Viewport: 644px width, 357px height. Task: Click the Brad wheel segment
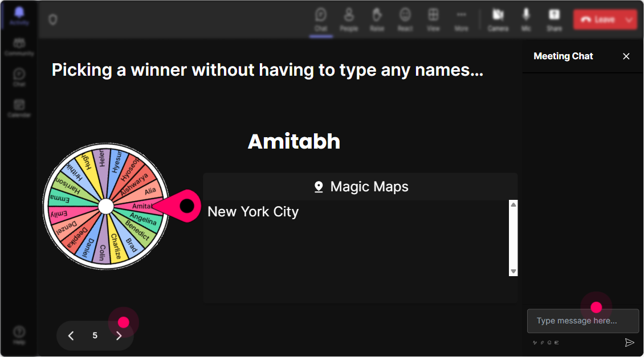[129, 241]
